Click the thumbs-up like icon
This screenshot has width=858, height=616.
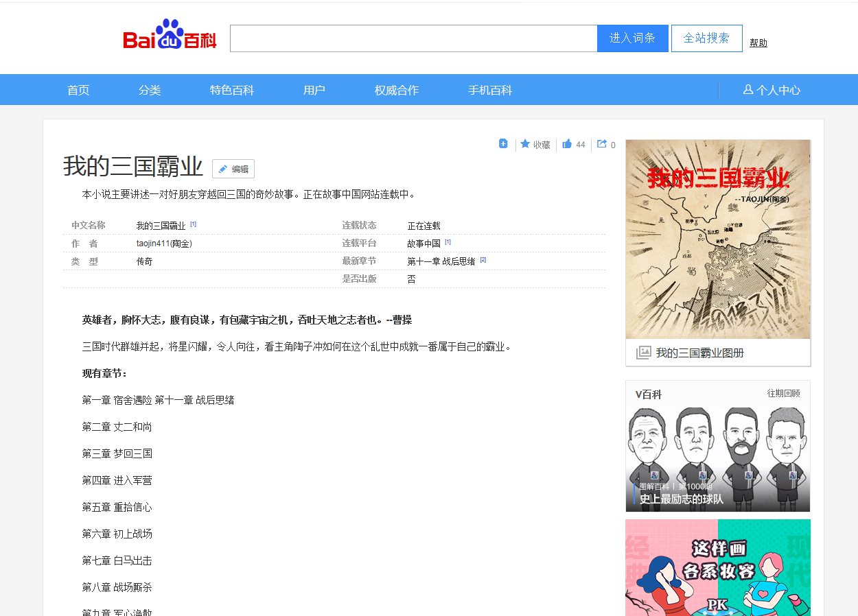pos(567,144)
